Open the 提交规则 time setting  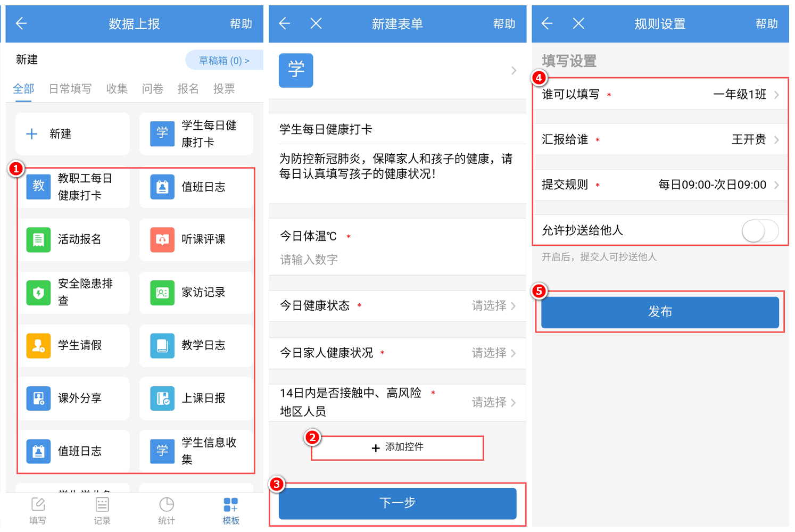pyautogui.click(x=660, y=185)
